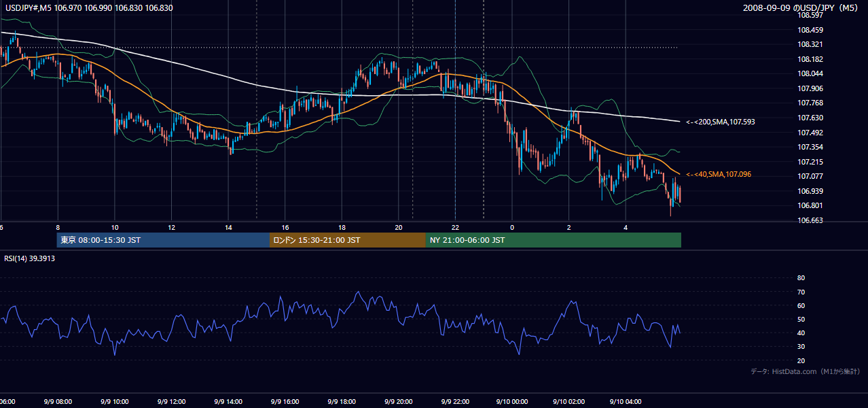This screenshot has height=408, width=868.
Task: Click the hour tick 8 under the chart
Action: 58,228
